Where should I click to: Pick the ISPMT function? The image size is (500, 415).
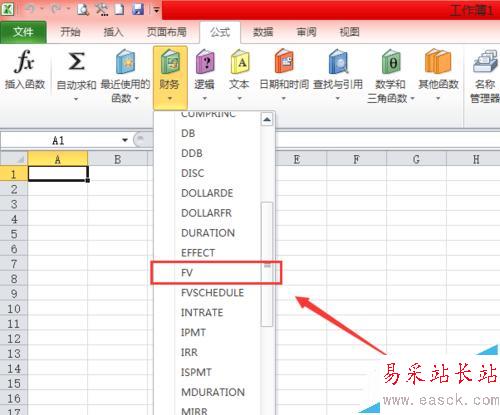click(x=207, y=372)
